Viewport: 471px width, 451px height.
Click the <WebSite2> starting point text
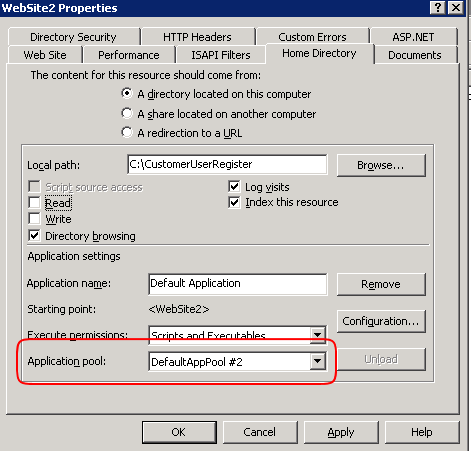coord(179,309)
